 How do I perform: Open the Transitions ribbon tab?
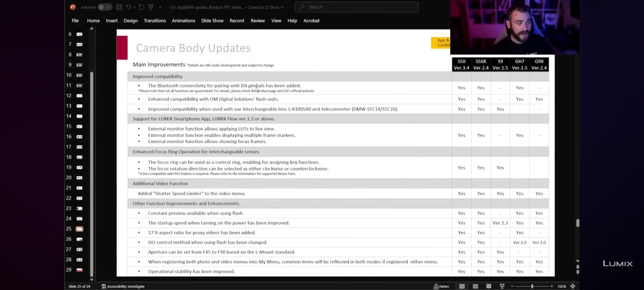(155, 20)
